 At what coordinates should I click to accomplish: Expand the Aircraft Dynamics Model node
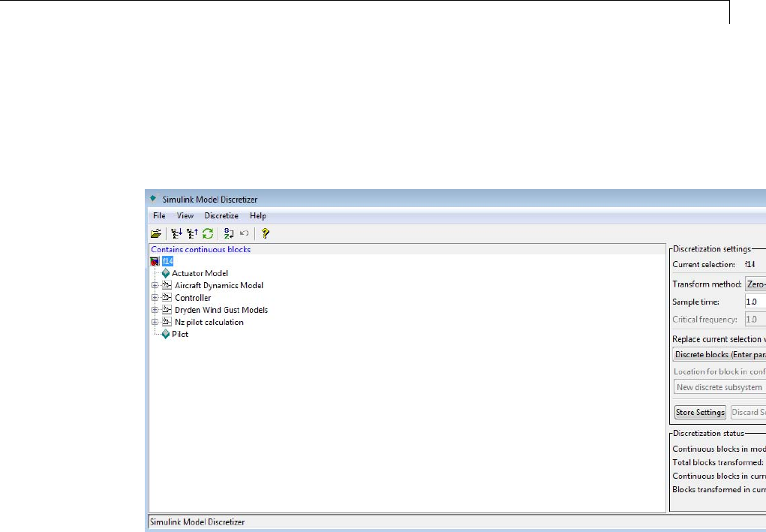pos(155,285)
